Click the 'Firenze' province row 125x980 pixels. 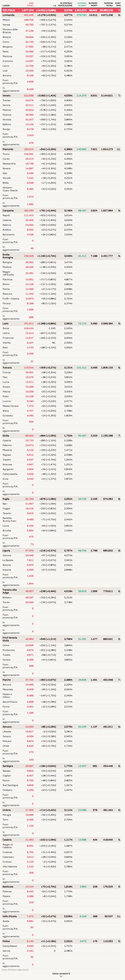point(61,372)
